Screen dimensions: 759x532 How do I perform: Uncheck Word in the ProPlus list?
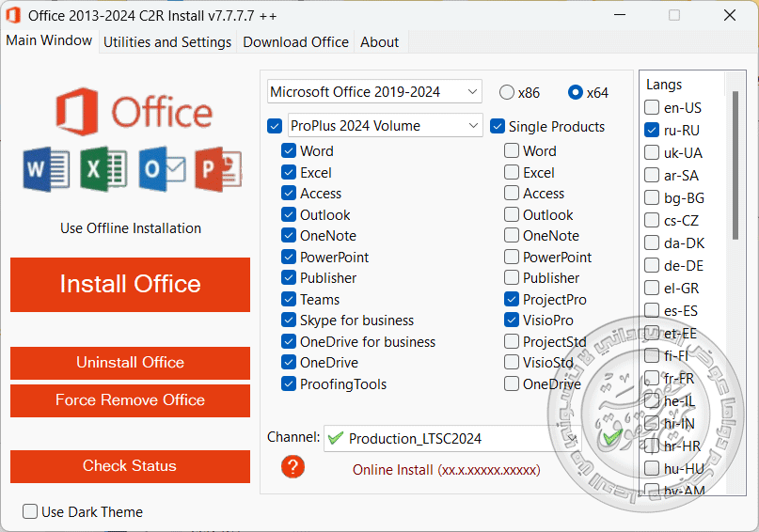click(x=289, y=151)
